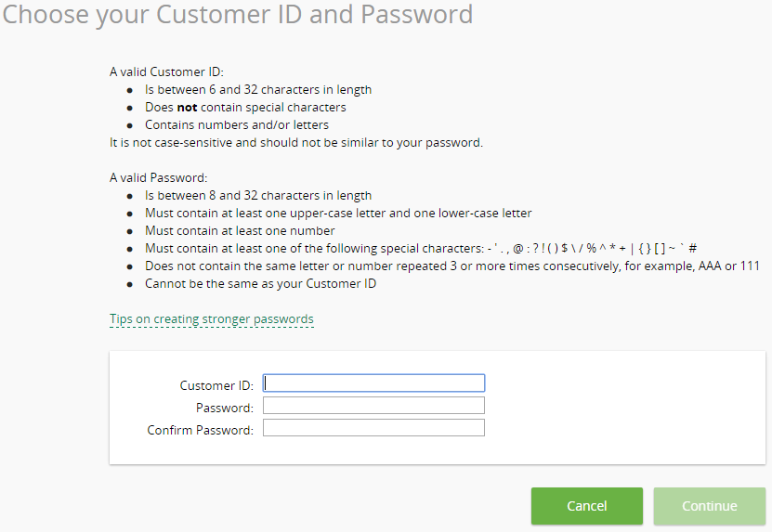Screen dimensions: 772x532
Task: Click the "Customer ID:" field label
Action: click(216, 385)
